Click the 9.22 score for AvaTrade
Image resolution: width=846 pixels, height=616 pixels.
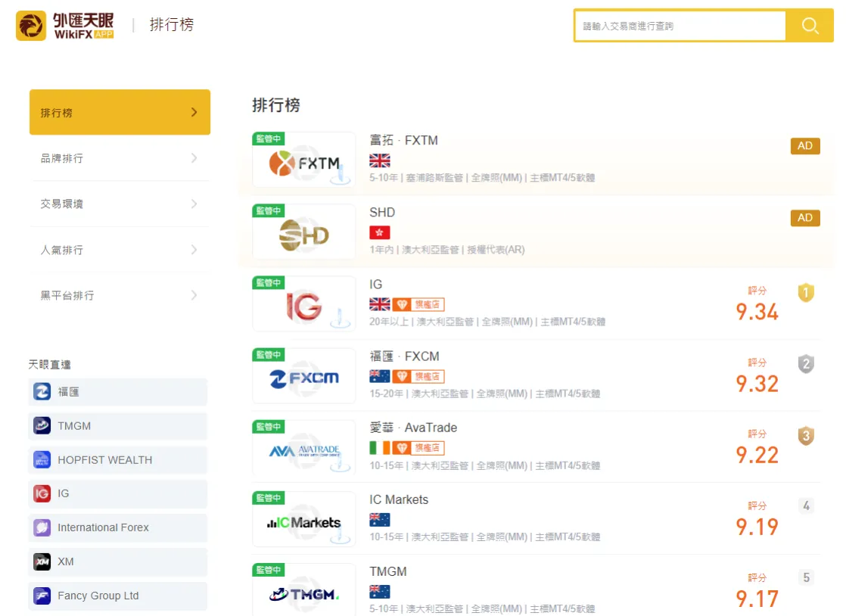click(757, 456)
